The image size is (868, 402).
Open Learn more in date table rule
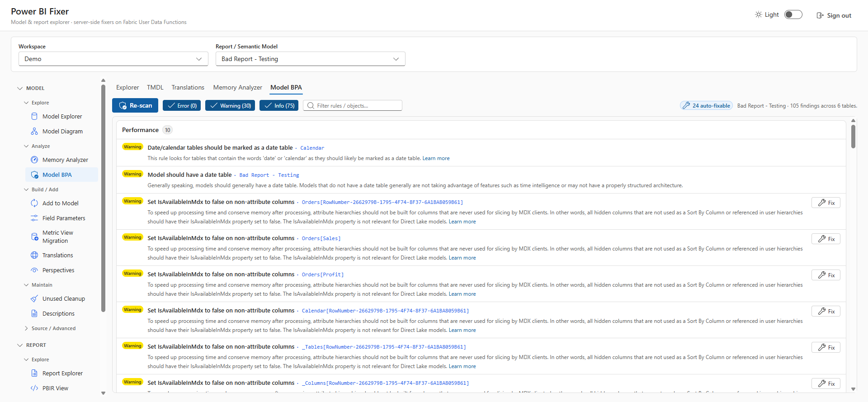pos(436,159)
